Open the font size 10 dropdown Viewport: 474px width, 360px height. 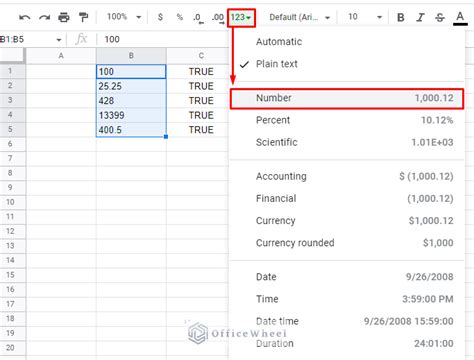pyautogui.click(x=364, y=17)
